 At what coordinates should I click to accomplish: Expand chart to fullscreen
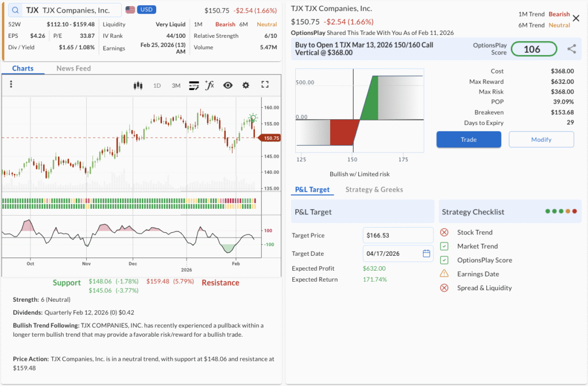(x=265, y=85)
